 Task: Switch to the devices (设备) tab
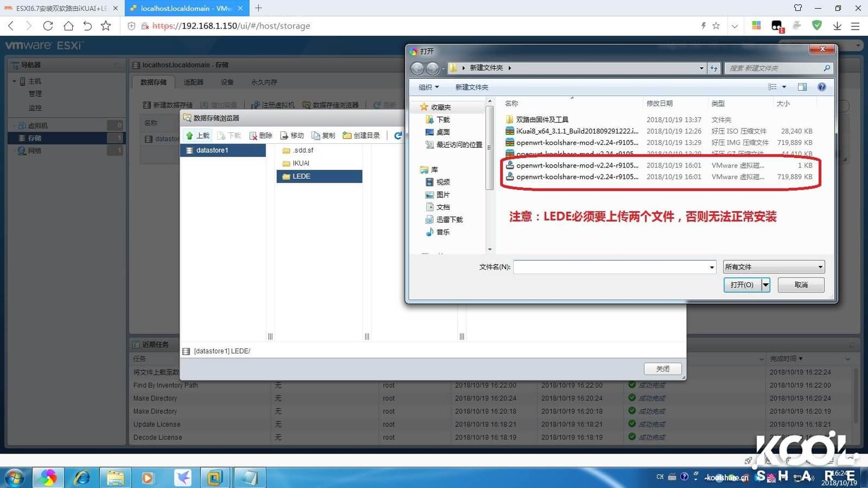pyautogui.click(x=227, y=82)
